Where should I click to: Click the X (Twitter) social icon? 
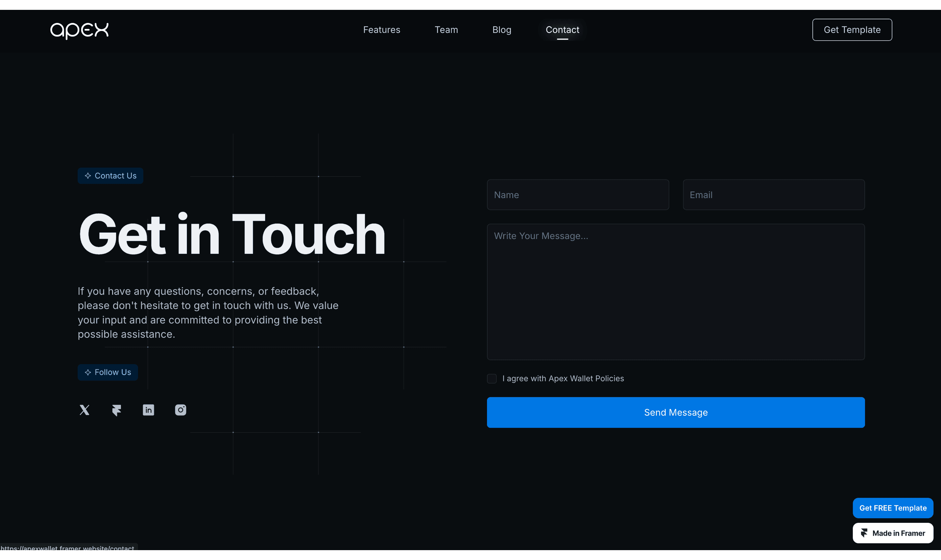tap(84, 410)
